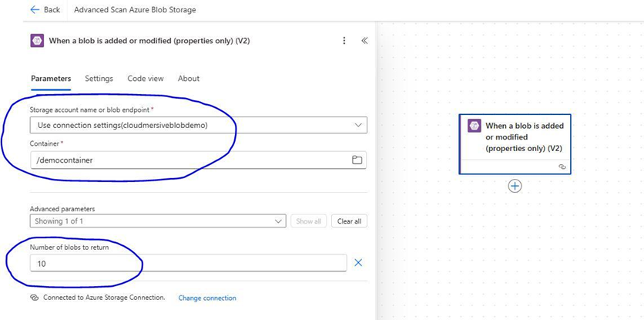The image size is (644, 320).
Task: Click the Number of blobs to return field
Action: pyautogui.click(x=188, y=263)
